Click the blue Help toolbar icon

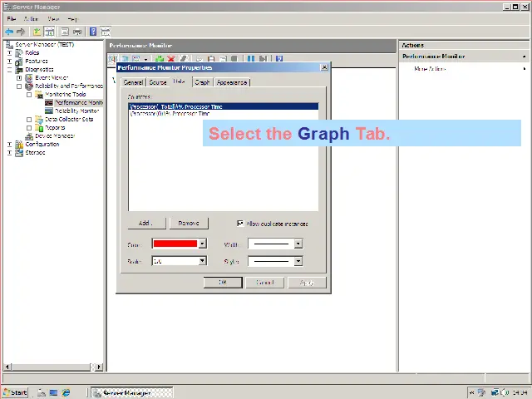coord(93,32)
